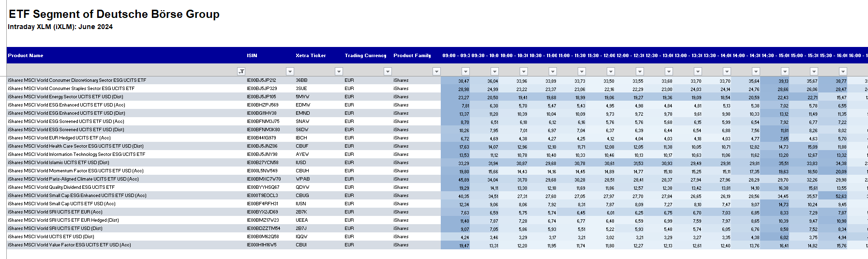Open the 13:00 - 13:30 column filter dropdown
The height and width of the screenshot is (259, 868).
coord(698,71)
